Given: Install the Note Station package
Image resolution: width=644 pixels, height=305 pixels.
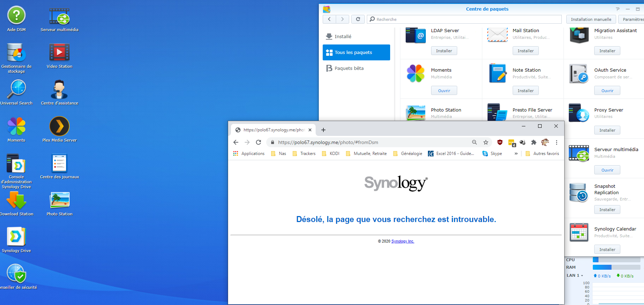Looking at the screenshot, I should pos(525,91).
